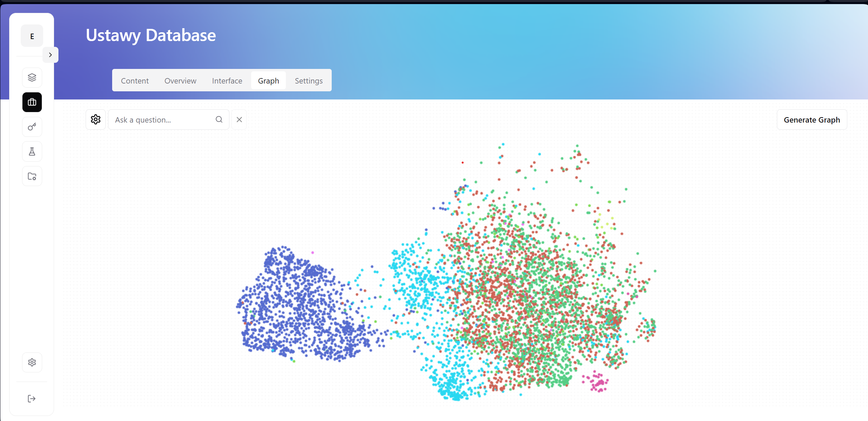Click the layers/stack icon in sidebar
The image size is (868, 421).
pos(32,77)
